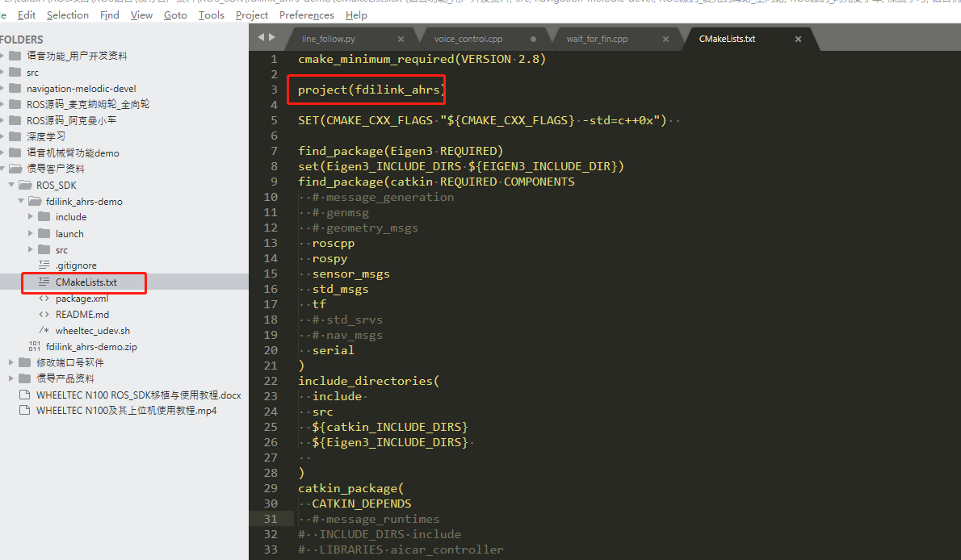Click the WHEELTEC N100 mp4 file icon

pos(25,410)
